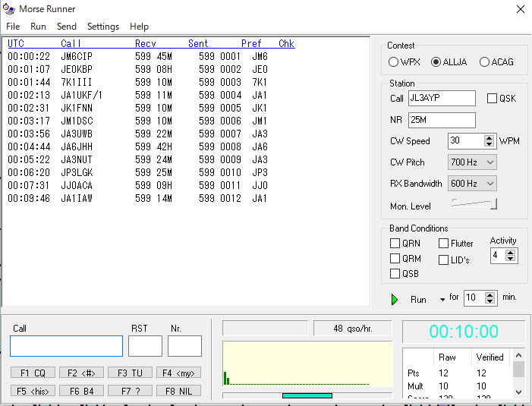Click the green Run play icon

[x=394, y=300]
